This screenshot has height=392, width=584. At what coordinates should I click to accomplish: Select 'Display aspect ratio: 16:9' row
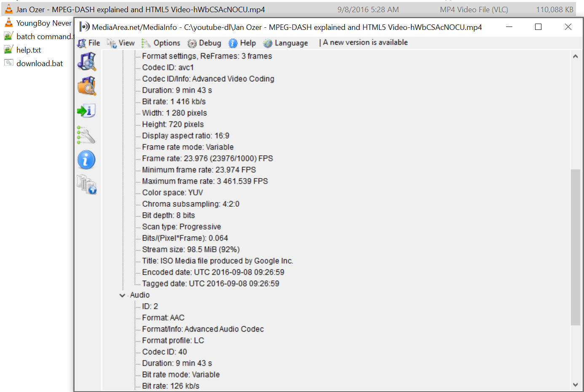click(x=185, y=136)
